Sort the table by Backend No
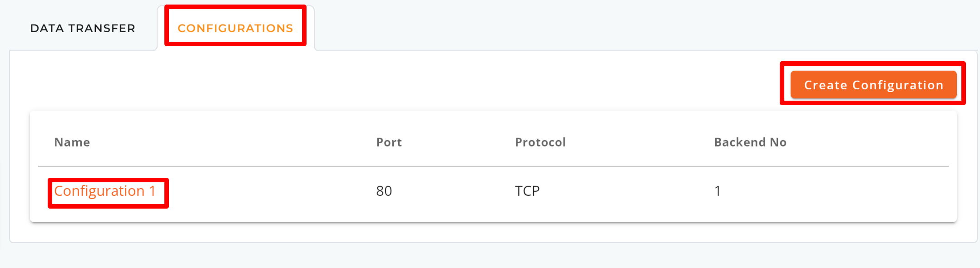Image resolution: width=980 pixels, height=268 pixels. [750, 142]
